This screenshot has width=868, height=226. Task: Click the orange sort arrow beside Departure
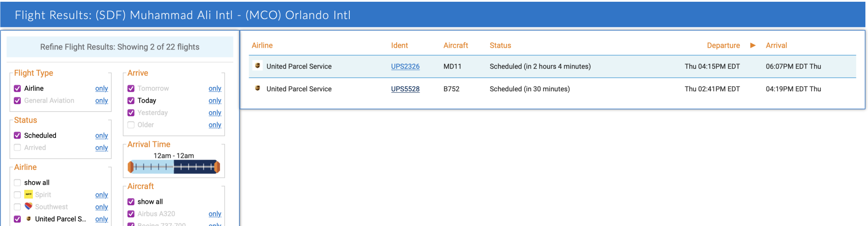click(753, 45)
